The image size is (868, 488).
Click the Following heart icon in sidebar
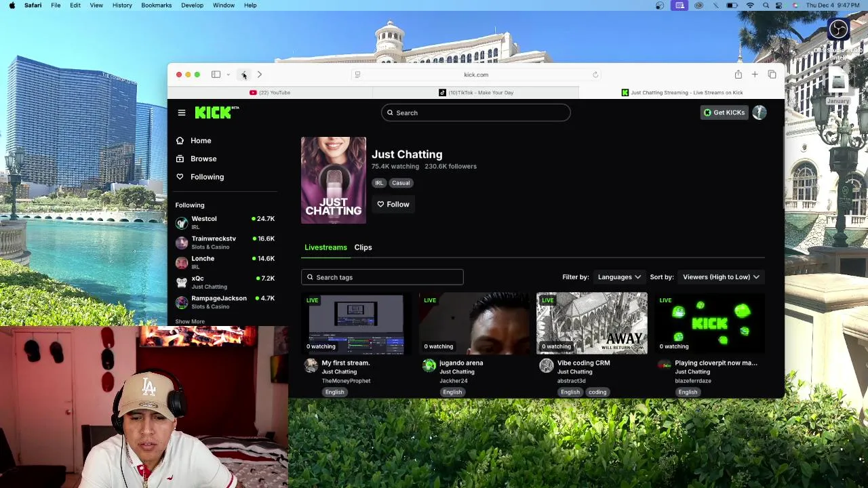[x=180, y=177]
